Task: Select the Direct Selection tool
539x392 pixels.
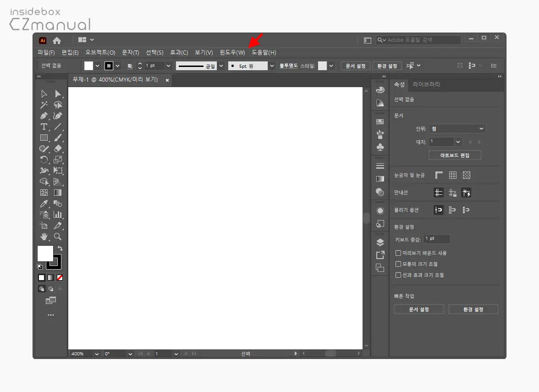Action: click(58, 94)
